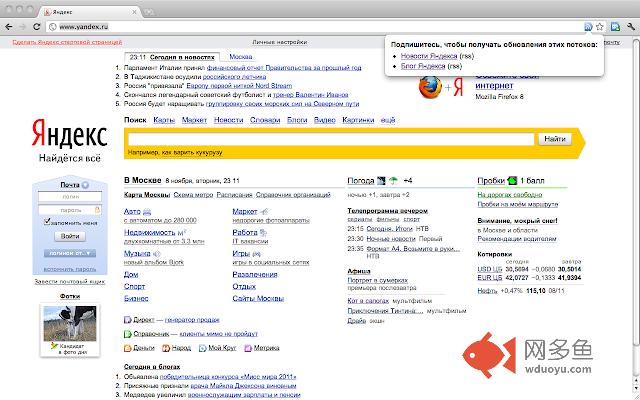Open Личные настройки link
640x400 pixels.
click(280, 42)
